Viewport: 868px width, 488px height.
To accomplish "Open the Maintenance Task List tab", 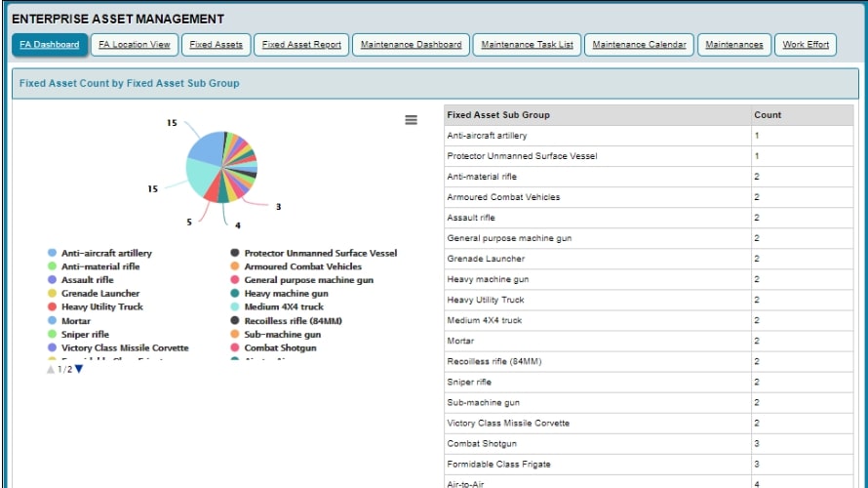I will point(527,45).
